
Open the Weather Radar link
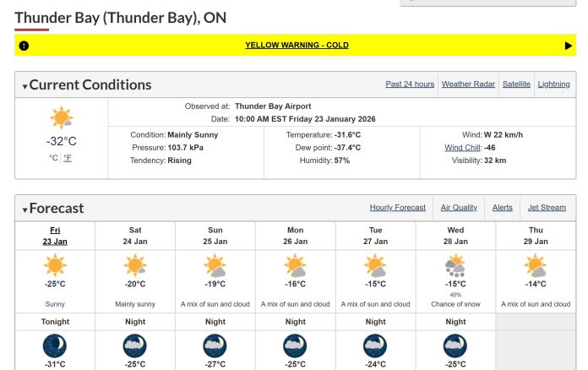click(x=468, y=84)
